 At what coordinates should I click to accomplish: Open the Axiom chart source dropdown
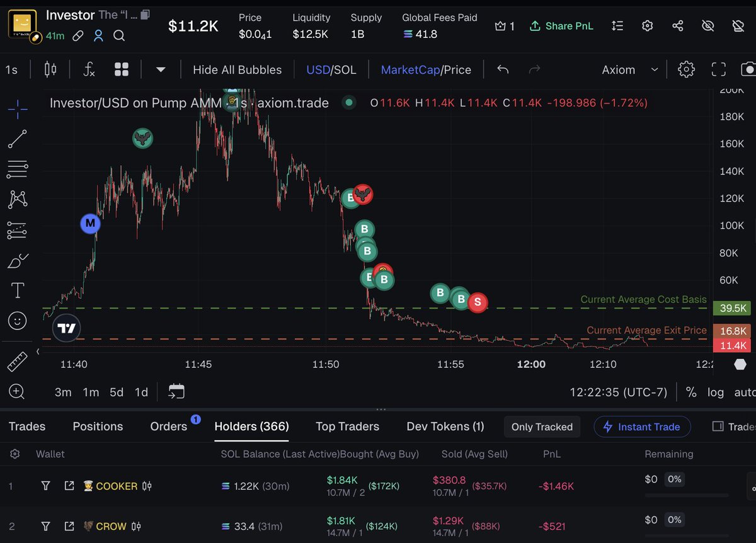click(630, 69)
